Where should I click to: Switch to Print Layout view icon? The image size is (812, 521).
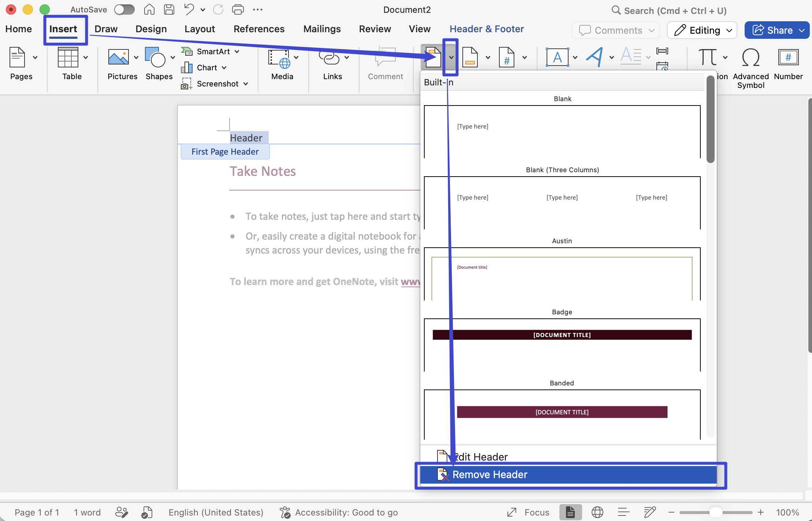point(570,512)
